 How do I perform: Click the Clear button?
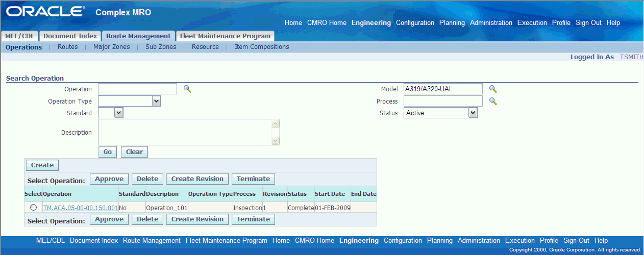pyautogui.click(x=135, y=152)
